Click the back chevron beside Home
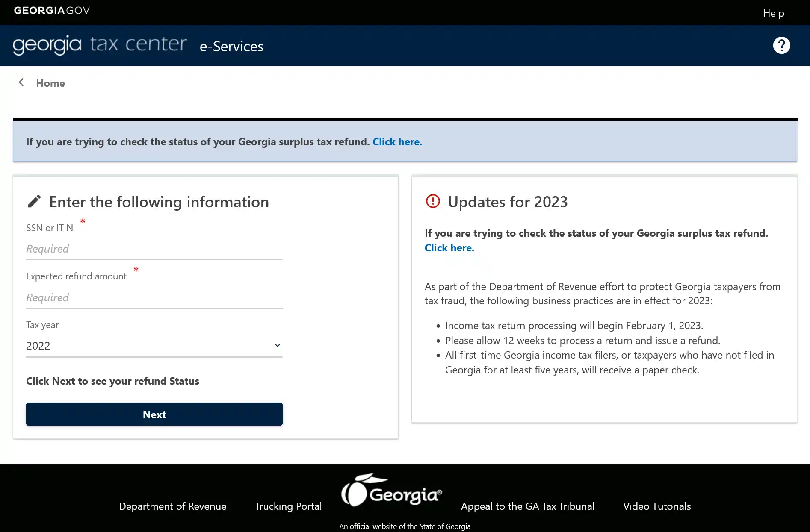 coord(21,82)
